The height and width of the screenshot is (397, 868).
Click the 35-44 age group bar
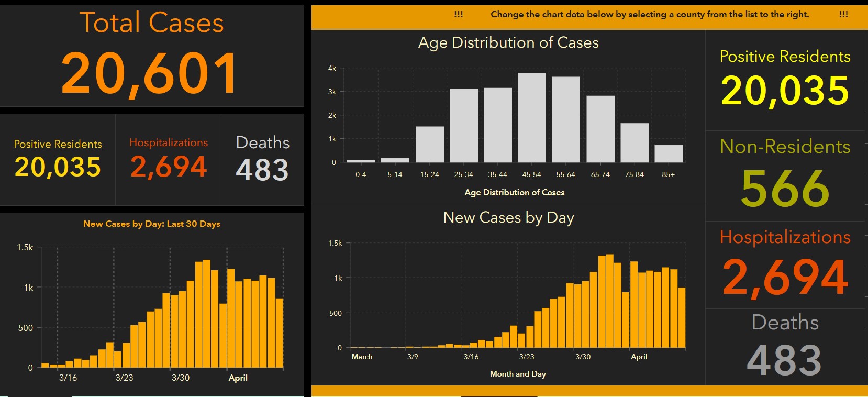tap(498, 125)
